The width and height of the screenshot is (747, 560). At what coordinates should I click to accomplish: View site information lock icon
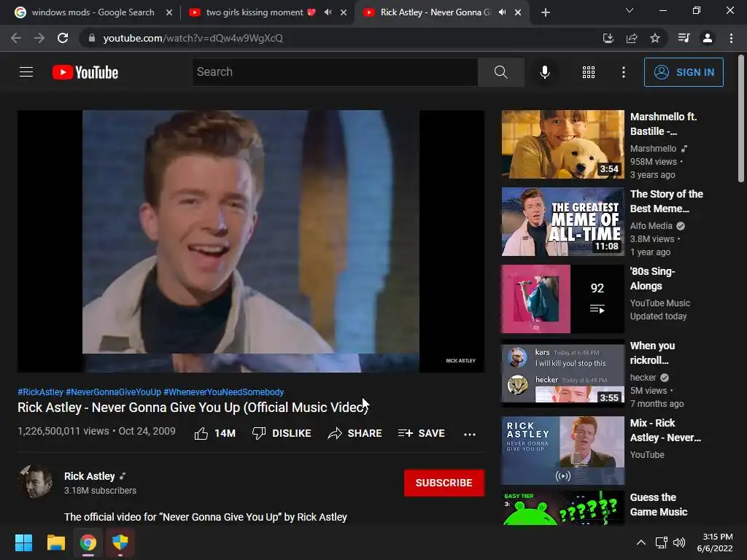92,38
